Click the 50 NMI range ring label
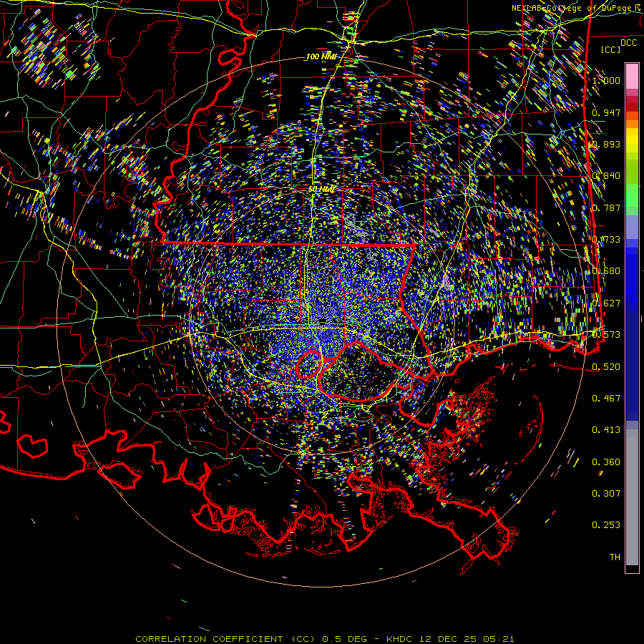This screenshot has height=644, width=644. (321, 190)
